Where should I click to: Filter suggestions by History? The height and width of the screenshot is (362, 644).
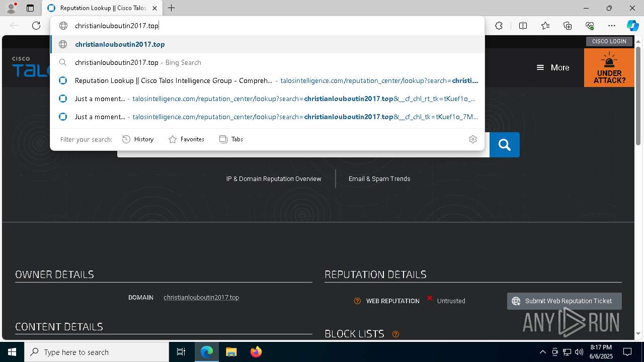[138, 139]
